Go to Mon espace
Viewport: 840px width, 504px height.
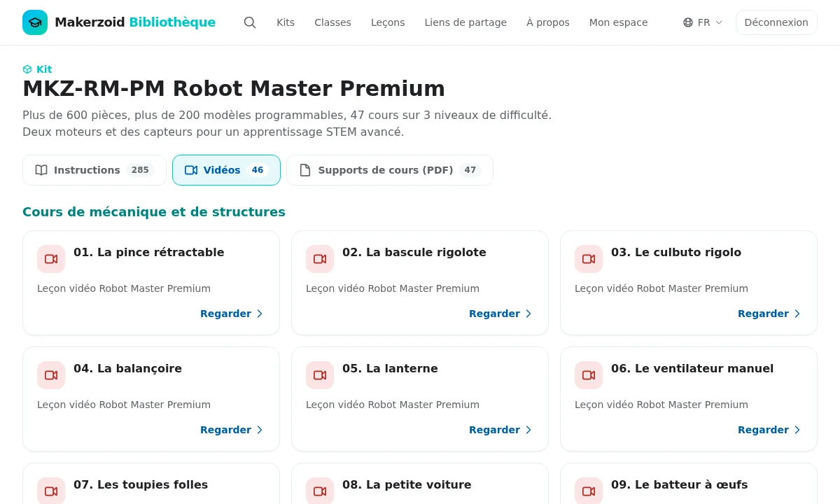(619, 22)
